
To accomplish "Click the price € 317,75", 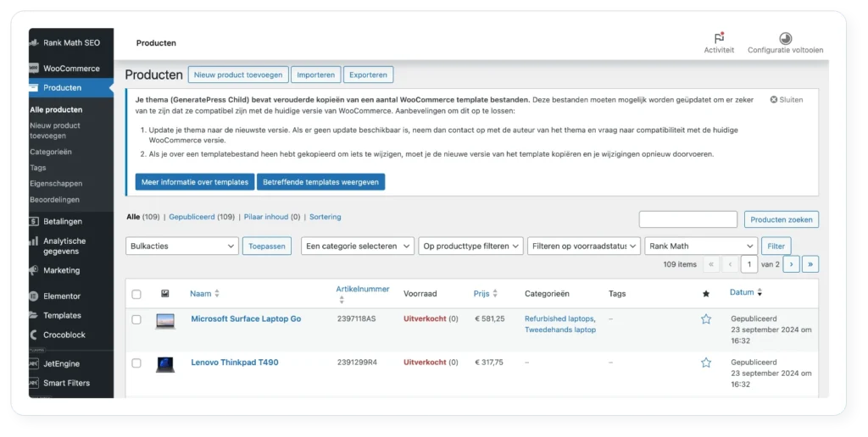I will 489,362.
